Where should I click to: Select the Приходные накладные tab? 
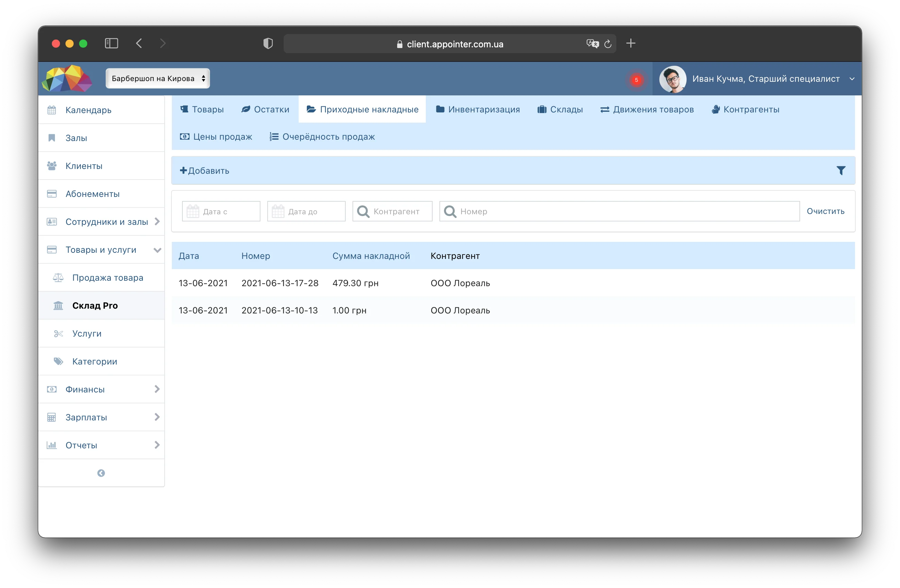pos(362,109)
